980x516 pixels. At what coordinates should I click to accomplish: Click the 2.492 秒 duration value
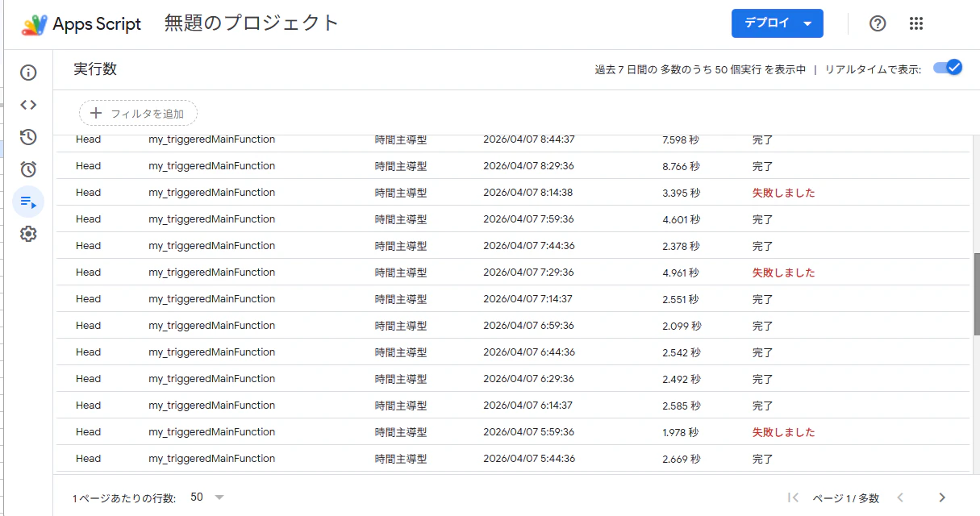(681, 379)
